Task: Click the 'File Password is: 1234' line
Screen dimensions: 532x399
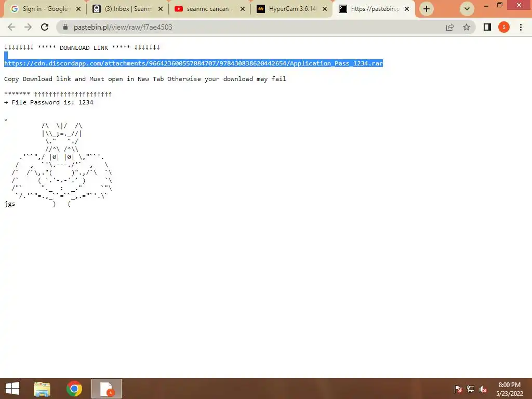Action: 52,102
